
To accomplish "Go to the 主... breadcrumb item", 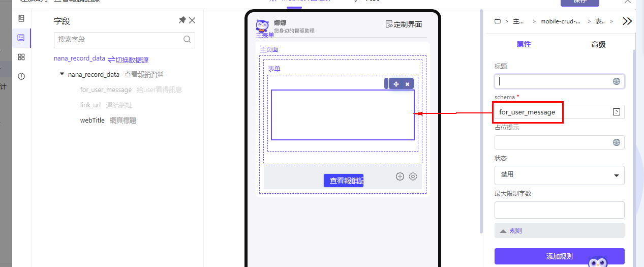I will tap(518, 21).
